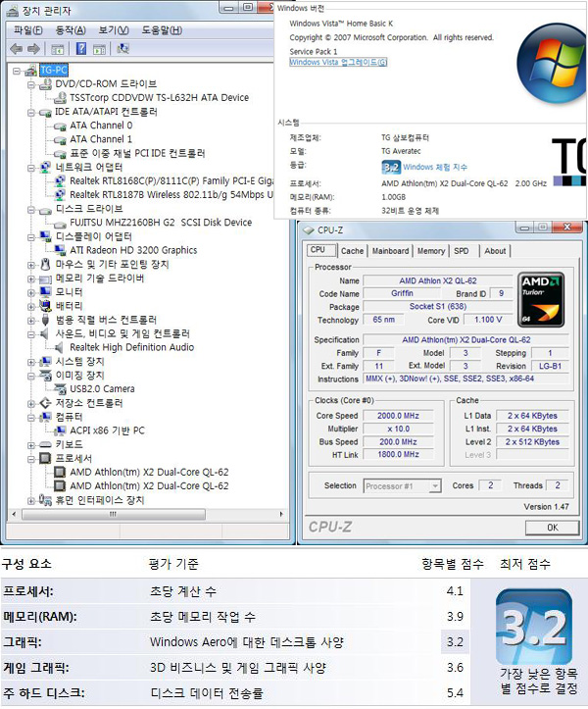The height and width of the screenshot is (709, 588).
Task: Click the Show/hide console tree toolbar icon
Action: click(57, 49)
